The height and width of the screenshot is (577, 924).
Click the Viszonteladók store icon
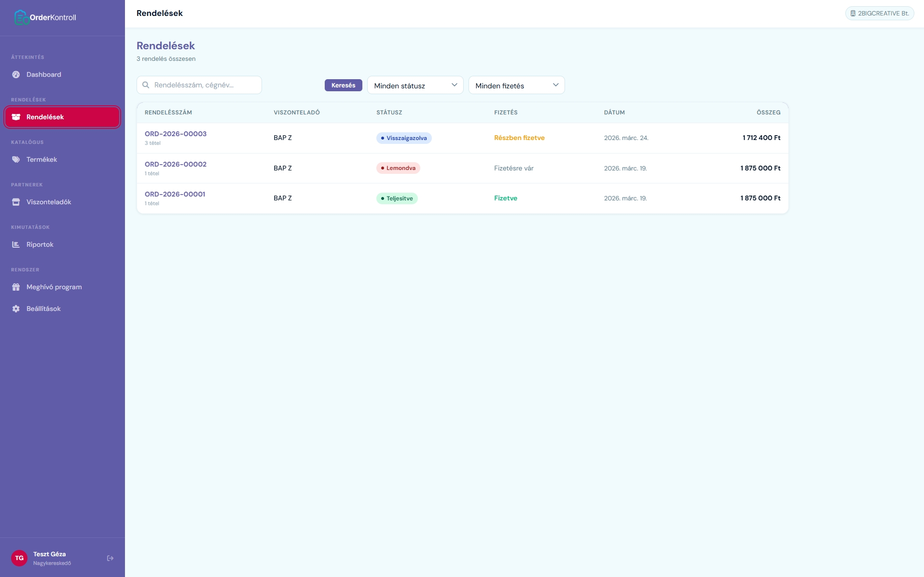point(16,202)
